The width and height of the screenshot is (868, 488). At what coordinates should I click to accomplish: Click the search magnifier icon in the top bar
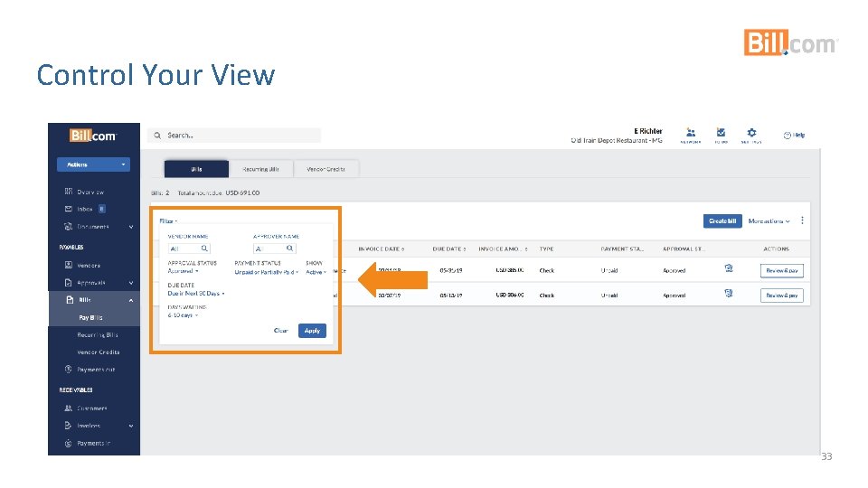pyautogui.click(x=157, y=136)
